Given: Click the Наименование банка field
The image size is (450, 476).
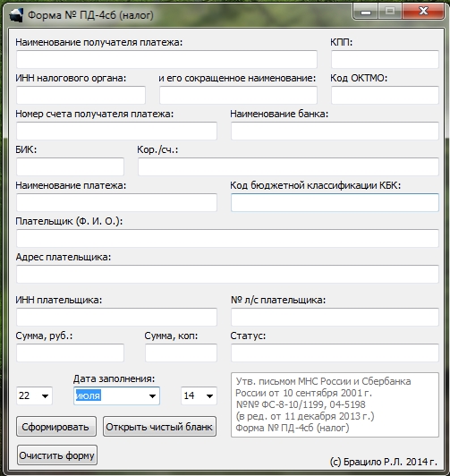Looking at the screenshot, I should pyautogui.click(x=335, y=131).
